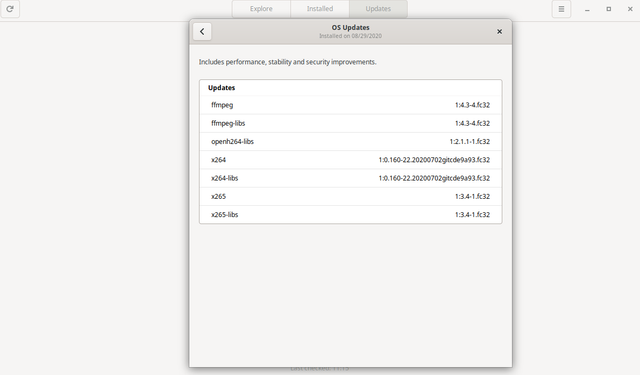Image resolution: width=640 pixels, height=375 pixels.
Task: Click the ffmpeg version 1:4.3-4.fc32
Action: [x=473, y=105]
